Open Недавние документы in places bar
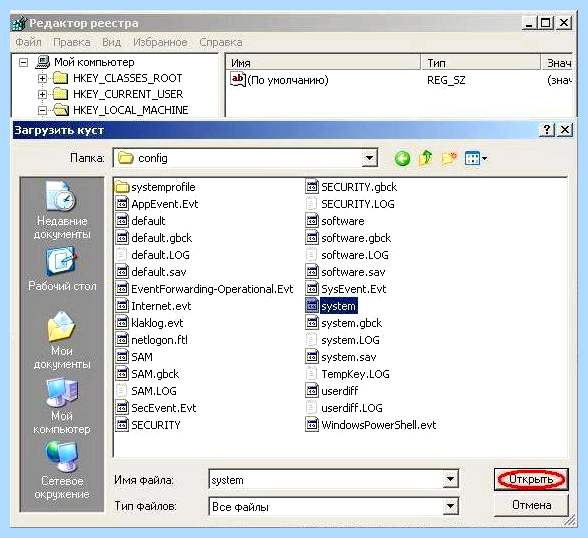 pyautogui.click(x=62, y=210)
